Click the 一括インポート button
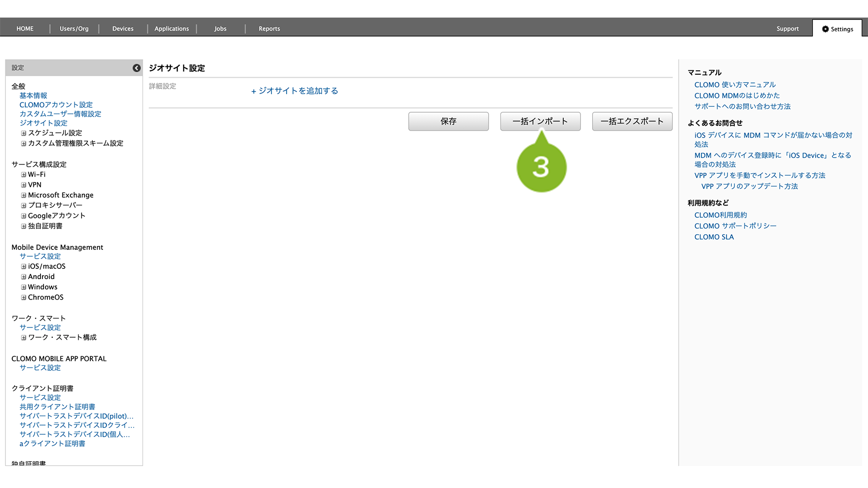Viewport: 868px width, 488px height. pos(540,122)
